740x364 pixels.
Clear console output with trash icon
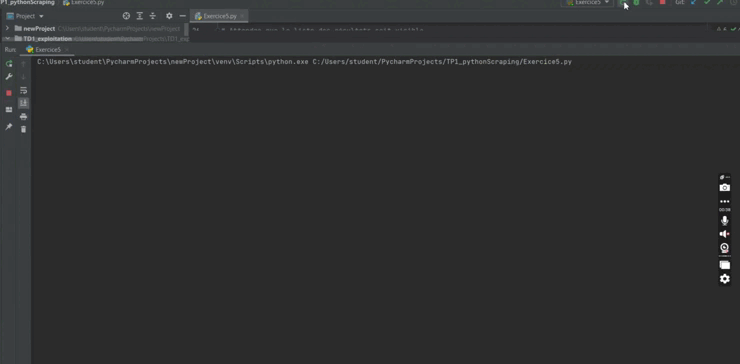point(24,129)
